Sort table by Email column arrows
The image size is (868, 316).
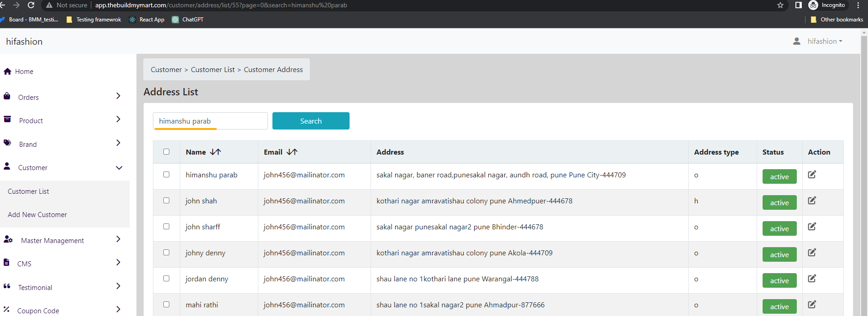point(292,152)
